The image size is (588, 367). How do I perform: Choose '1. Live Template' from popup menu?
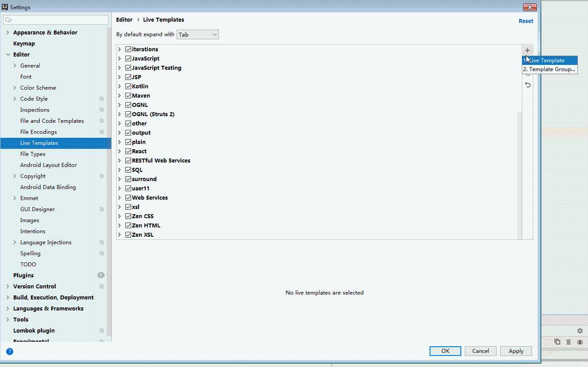point(550,61)
